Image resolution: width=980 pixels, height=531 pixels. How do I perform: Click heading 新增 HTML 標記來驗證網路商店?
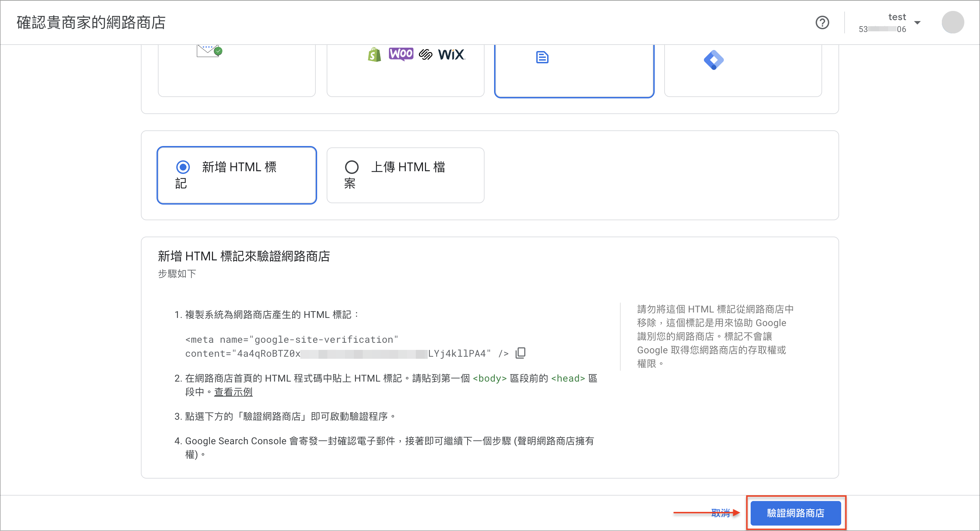244,256
